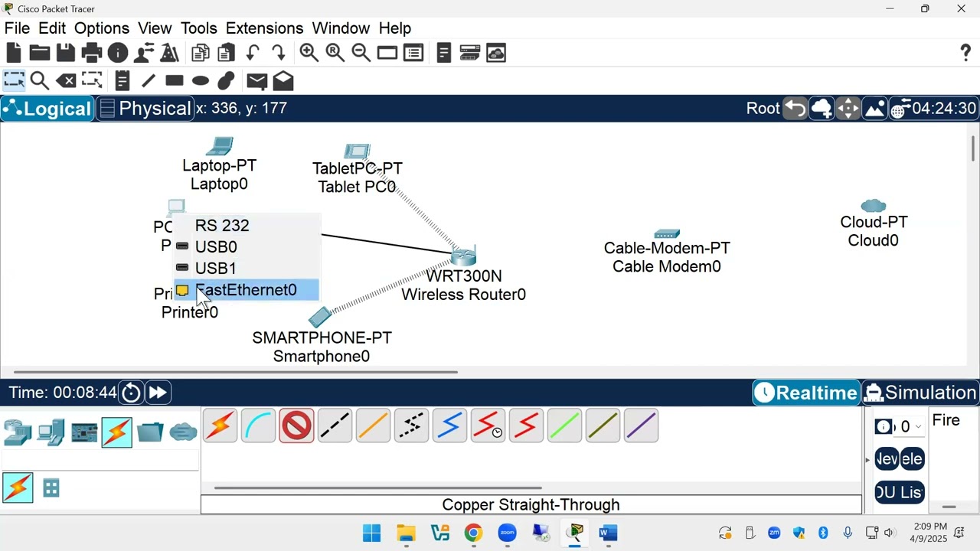Viewport: 980px width, 551px height.
Task: Pick the Delete tool
Action: click(66, 80)
